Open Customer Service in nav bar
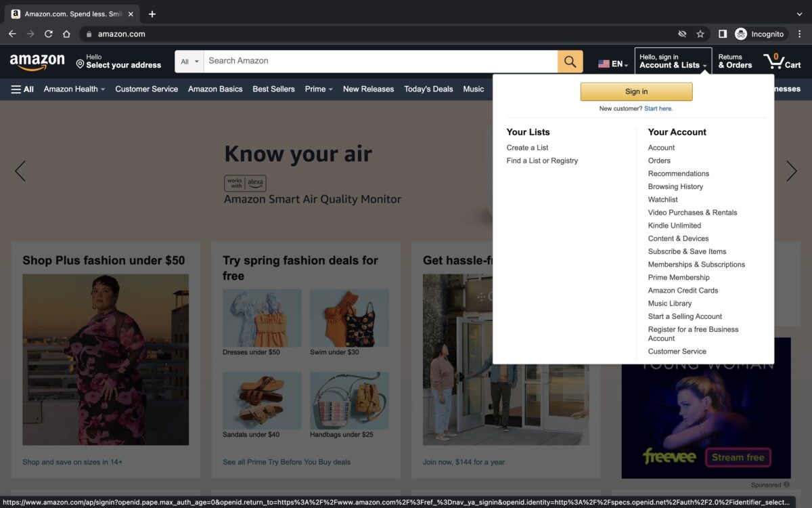This screenshot has height=508, width=812. click(x=147, y=89)
